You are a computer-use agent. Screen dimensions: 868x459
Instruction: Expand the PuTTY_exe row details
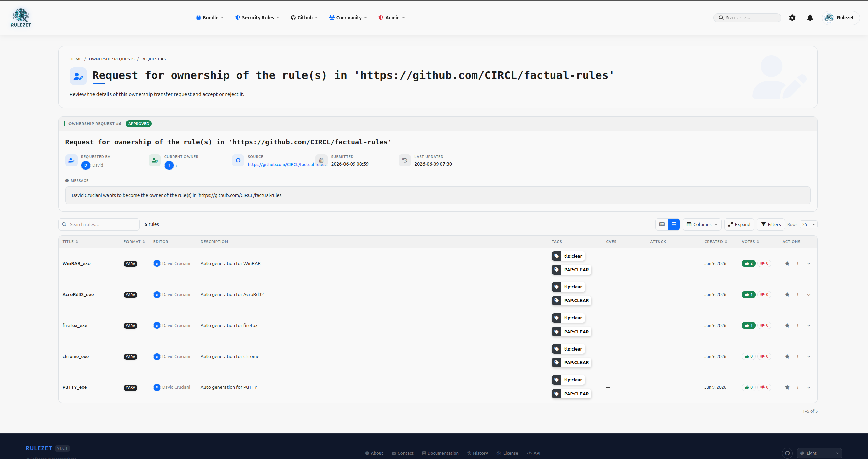coord(809,387)
